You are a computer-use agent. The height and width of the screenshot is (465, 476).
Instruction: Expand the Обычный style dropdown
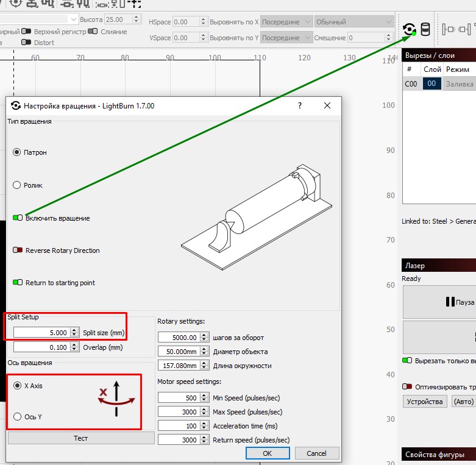pos(353,22)
